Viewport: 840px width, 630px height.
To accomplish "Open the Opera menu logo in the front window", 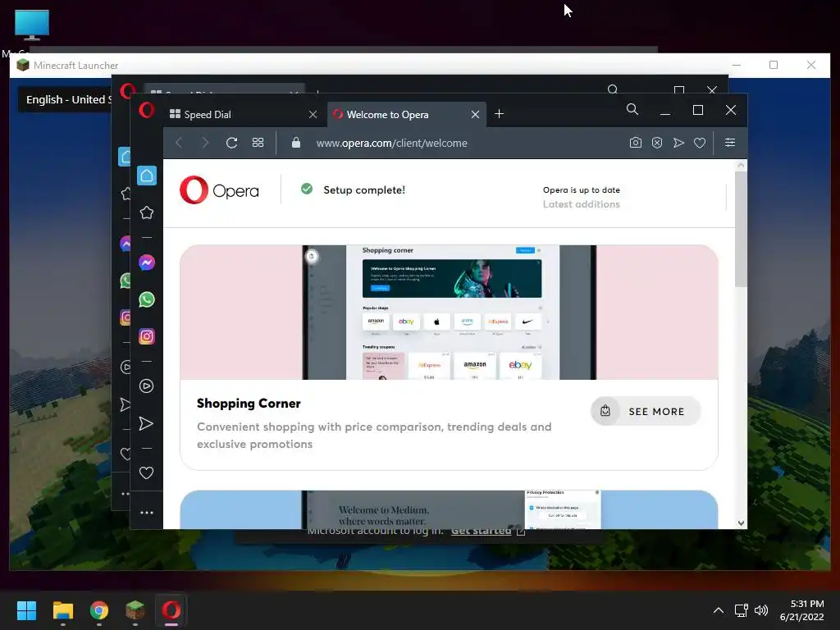I will [x=146, y=111].
